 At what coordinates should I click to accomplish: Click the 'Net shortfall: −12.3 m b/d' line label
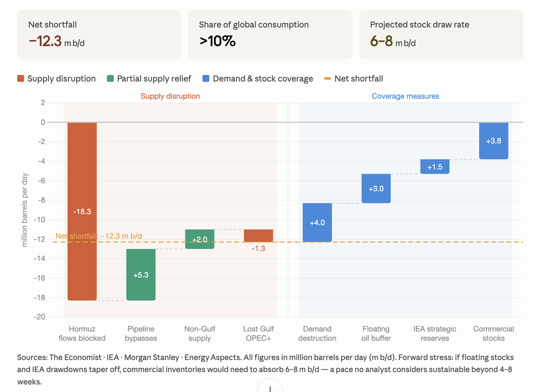tap(99, 236)
